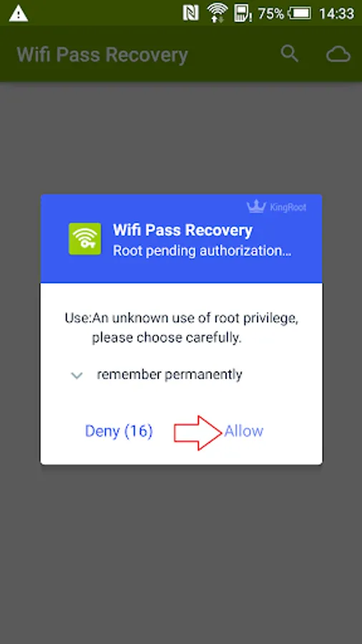Open the cloud backup icon
This screenshot has height=644, width=362.
click(338, 54)
